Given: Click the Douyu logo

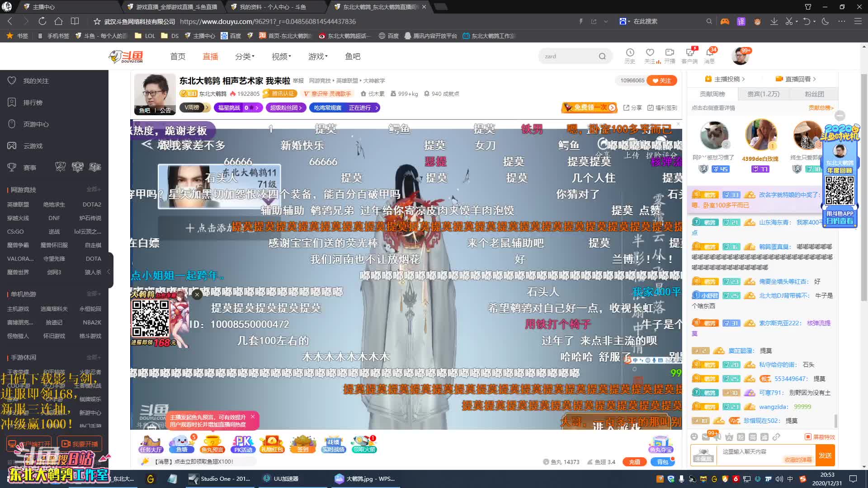Looking at the screenshot, I should tap(126, 56).
